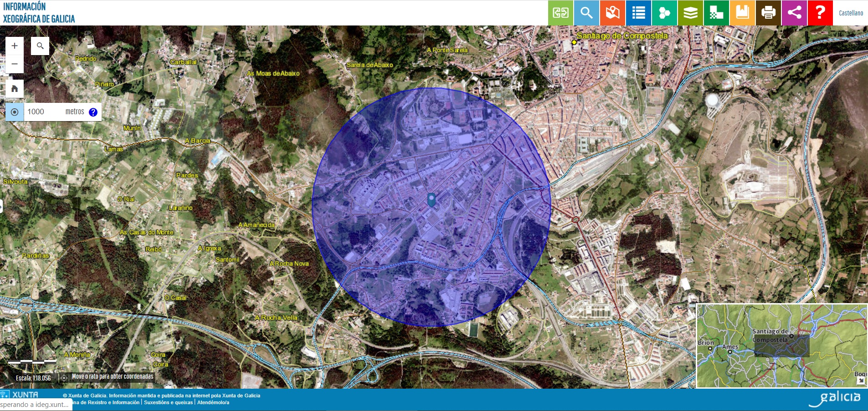Click blue help icon beside metros
Image resolution: width=868 pixels, height=411 pixels.
point(93,112)
